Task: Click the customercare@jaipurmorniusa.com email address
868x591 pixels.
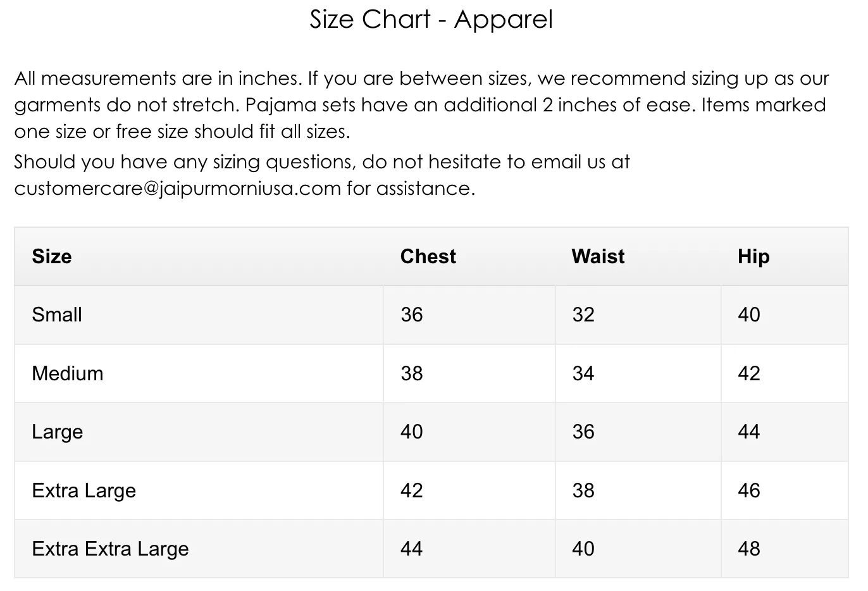Action: pyautogui.click(x=177, y=189)
